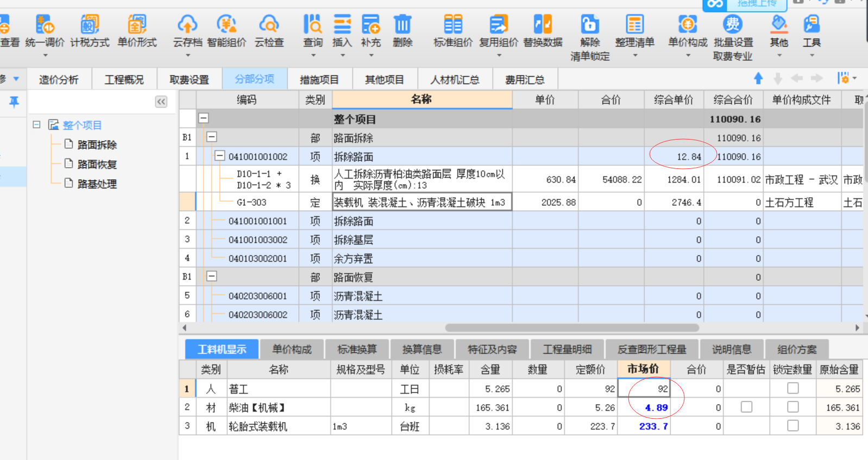Viewport: 868px width, 460px height.
Task: Click the pin icon in left panel
Action: (x=14, y=102)
